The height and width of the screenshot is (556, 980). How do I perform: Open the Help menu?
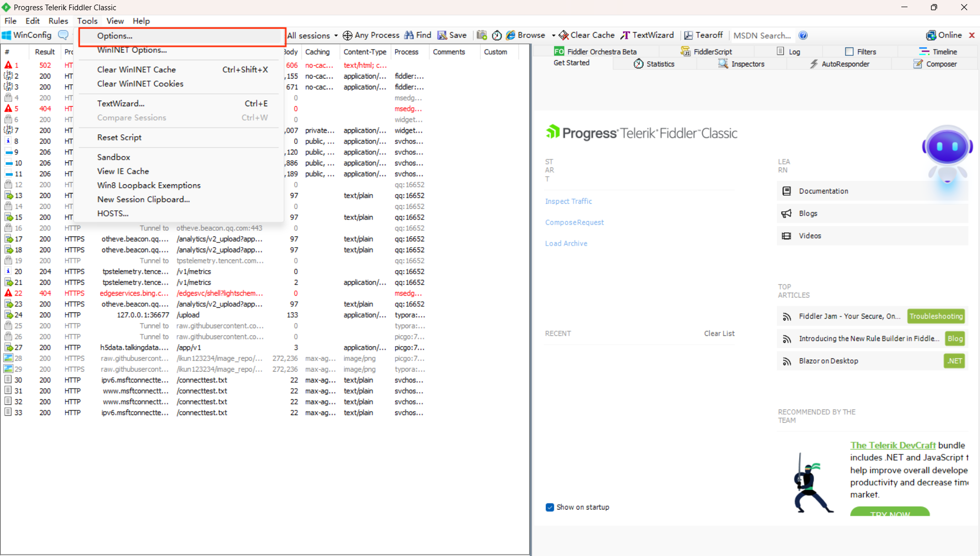click(x=141, y=21)
